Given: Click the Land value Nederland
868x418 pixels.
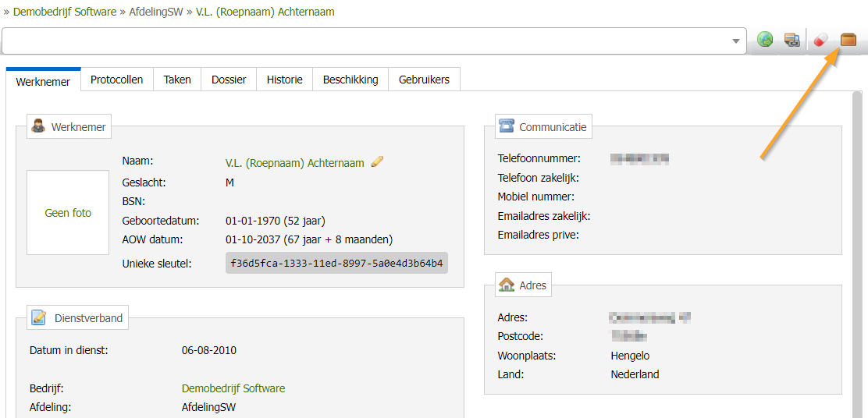Looking at the screenshot, I should [x=635, y=374].
